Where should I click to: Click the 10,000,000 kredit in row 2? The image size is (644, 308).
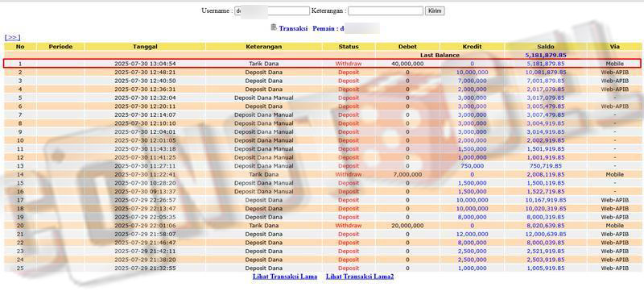tap(472, 73)
